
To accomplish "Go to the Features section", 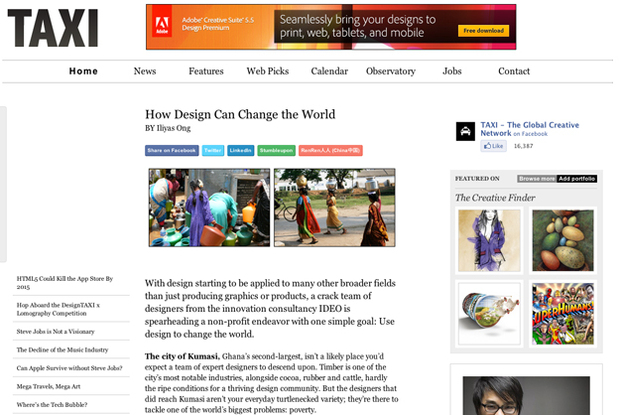I will [206, 71].
